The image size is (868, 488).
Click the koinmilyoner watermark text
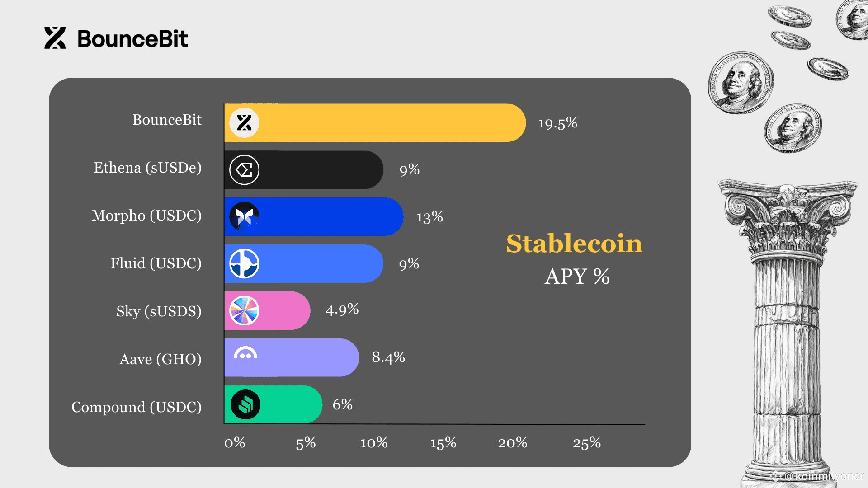(x=824, y=476)
